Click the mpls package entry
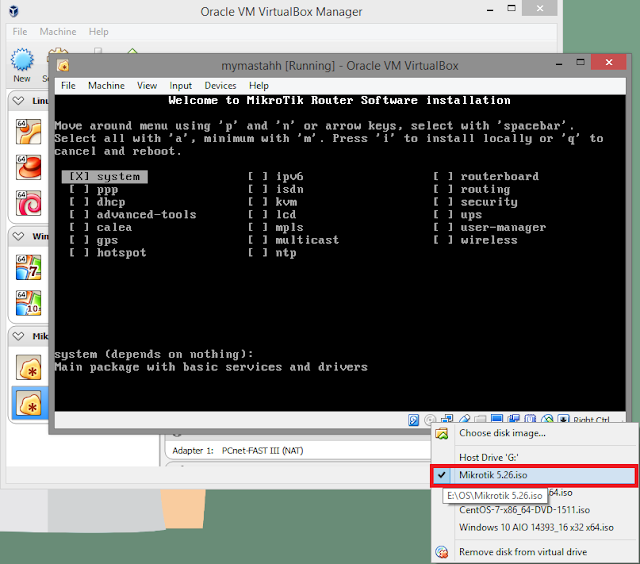Image resolution: width=640 pixels, height=564 pixels. tap(276, 227)
